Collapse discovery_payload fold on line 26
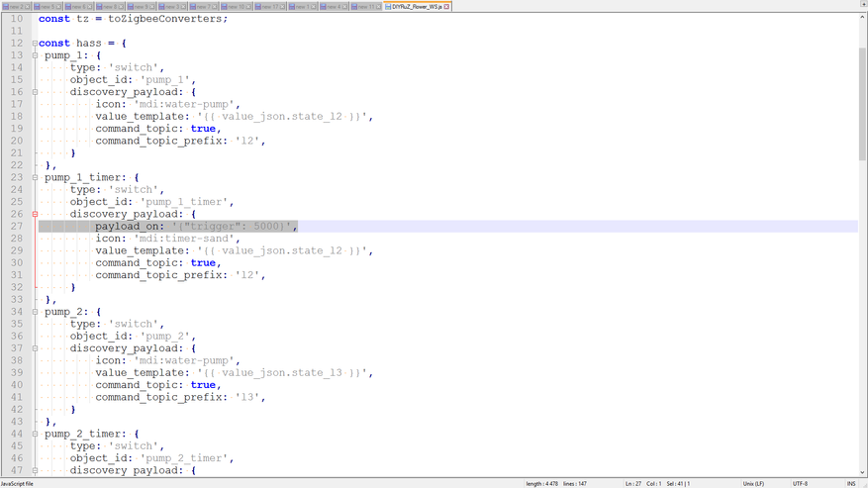The width and height of the screenshot is (868, 488). pyautogui.click(x=35, y=214)
